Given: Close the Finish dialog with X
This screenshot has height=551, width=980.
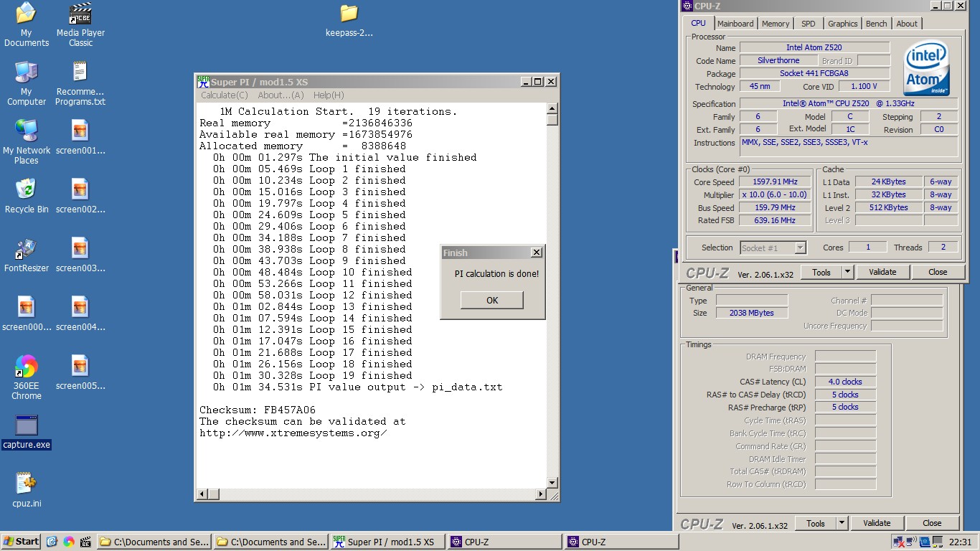Looking at the screenshot, I should (x=536, y=253).
